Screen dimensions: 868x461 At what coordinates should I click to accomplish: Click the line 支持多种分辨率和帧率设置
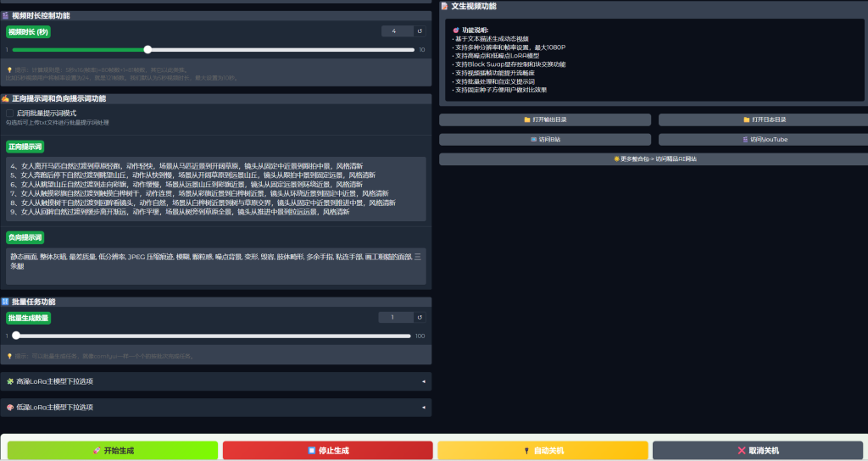pyautogui.click(x=509, y=47)
